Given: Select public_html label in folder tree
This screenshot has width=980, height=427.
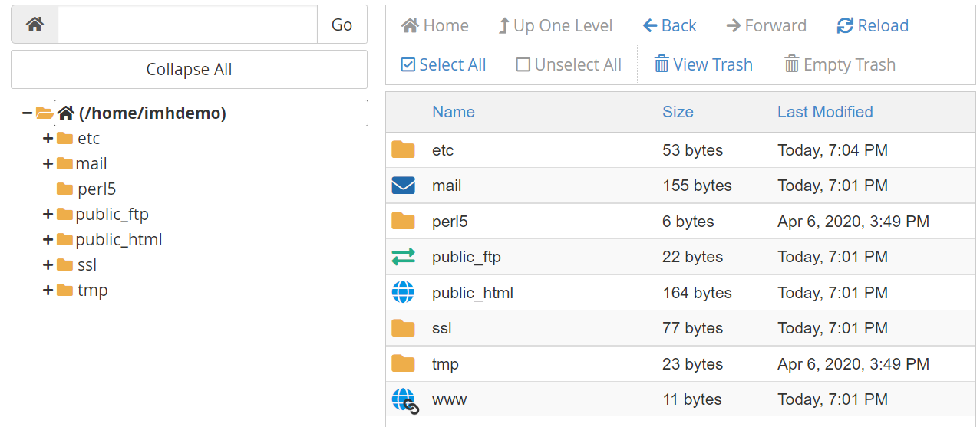Looking at the screenshot, I should (119, 240).
